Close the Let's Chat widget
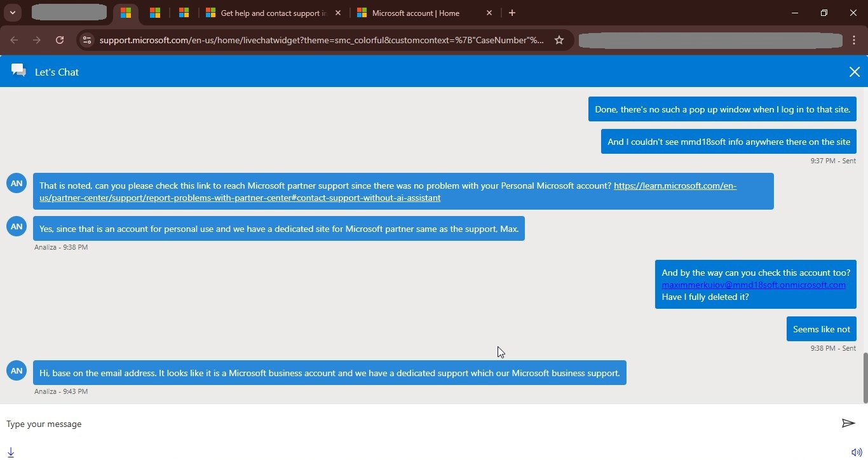Image resolution: width=868 pixels, height=460 pixels. (855, 72)
